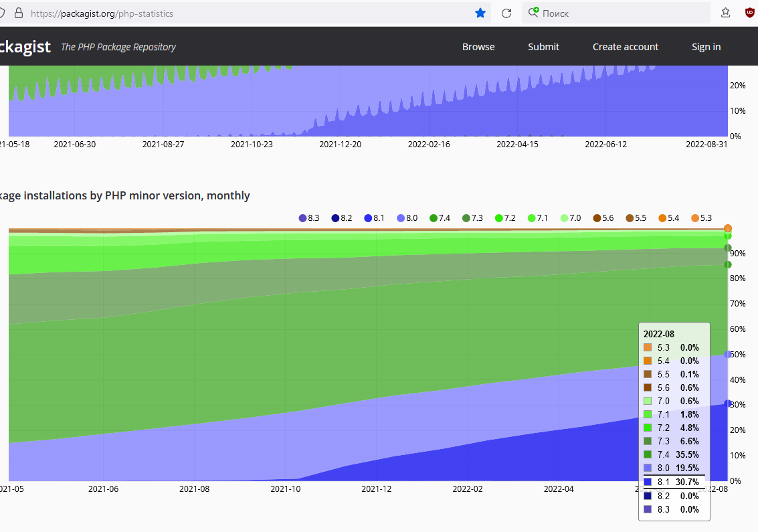Open the Browse menu item
The width and height of the screenshot is (758, 532).
(478, 47)
